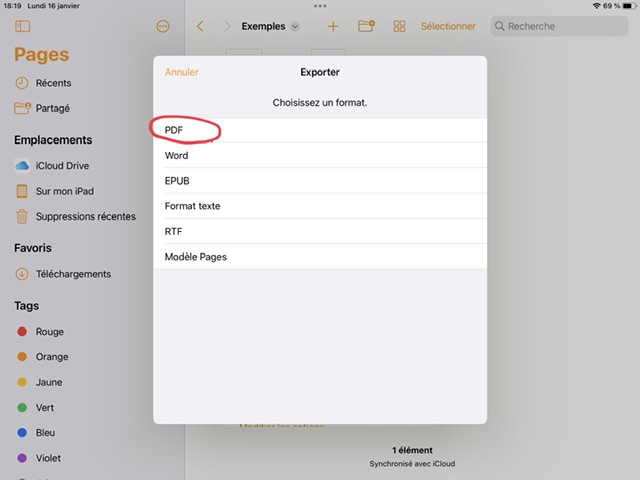Tap the Wi-Fi status icon
The image size is (640, 480).
click(597, 6)
